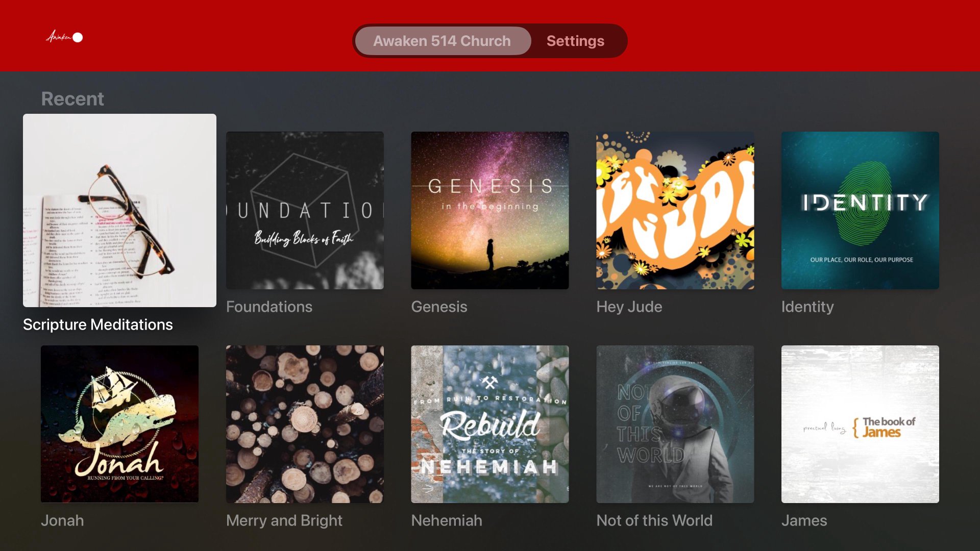Screen dimensions: 980x551
Task: Open the Scripture Meditations series thumbnail
Action: tap(119, 210)
